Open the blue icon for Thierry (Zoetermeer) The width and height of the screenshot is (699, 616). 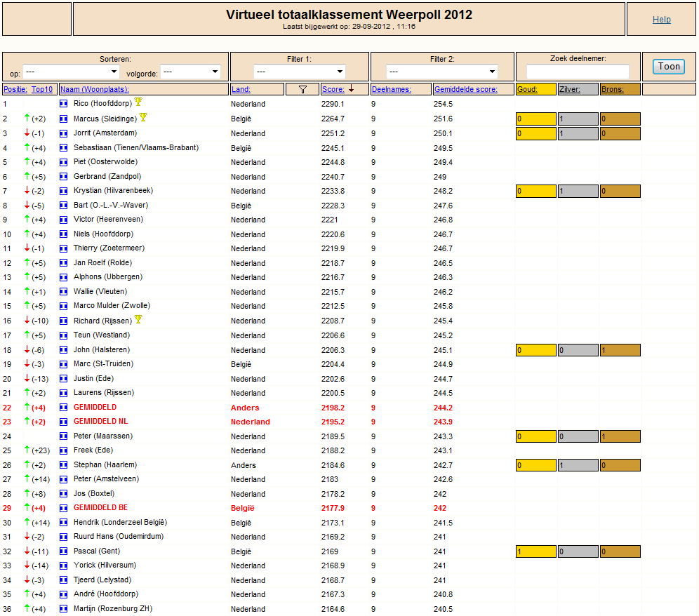coord(64,248)
